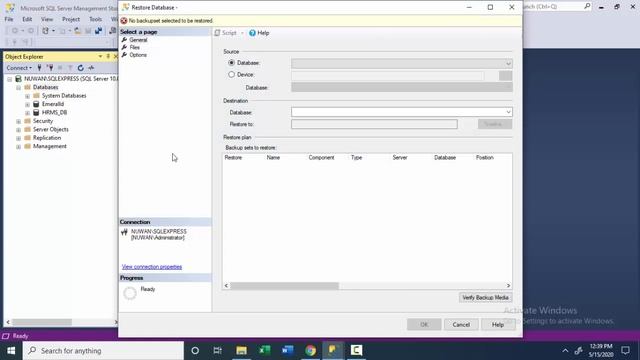The image size is (640, 360).
Task: Click the Timeline button
Action: tap(495, 124)
